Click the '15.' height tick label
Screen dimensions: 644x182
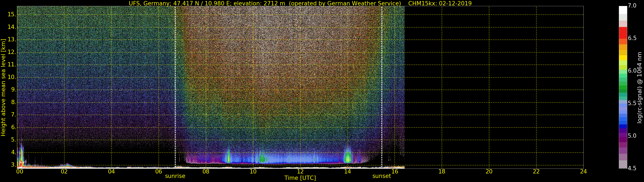(x=12, y=15)
